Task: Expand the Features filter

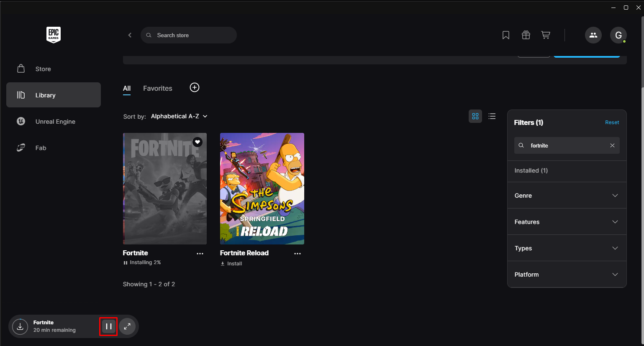Action: point(567,222)
